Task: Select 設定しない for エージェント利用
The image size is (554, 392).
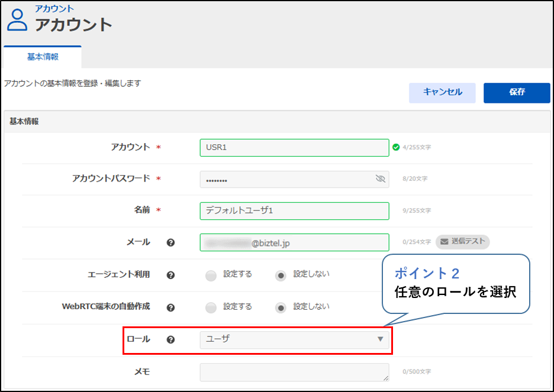Action: click(281, 275)
